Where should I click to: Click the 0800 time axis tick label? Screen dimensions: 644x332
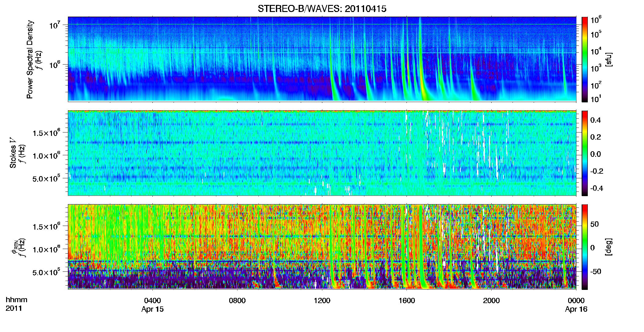pos(237,301)
